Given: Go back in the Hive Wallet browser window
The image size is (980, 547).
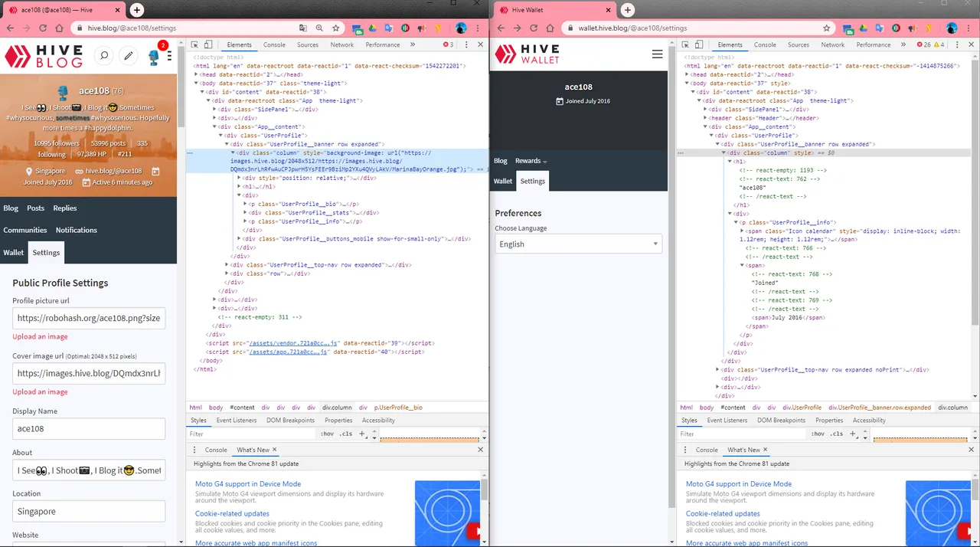Looking at the screenshot, I should tap(499, 28).
